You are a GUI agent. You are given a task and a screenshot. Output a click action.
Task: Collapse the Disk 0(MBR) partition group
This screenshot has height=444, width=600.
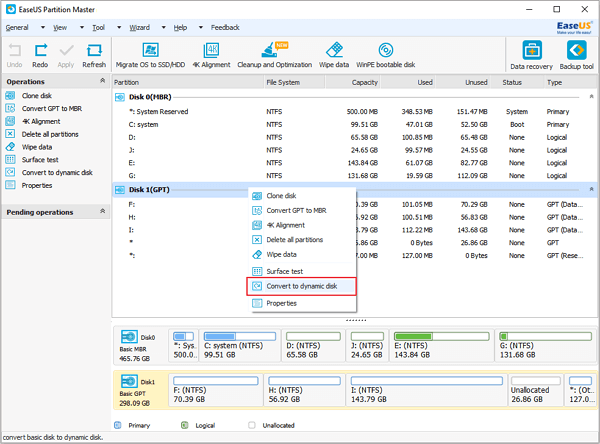click(591, 96)
